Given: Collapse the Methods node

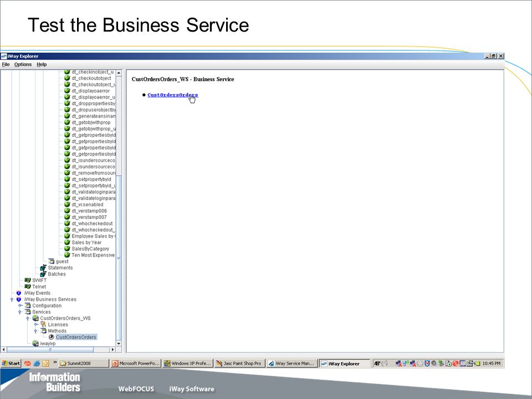Looking at the screenshot, I should (x=35, y=331).
